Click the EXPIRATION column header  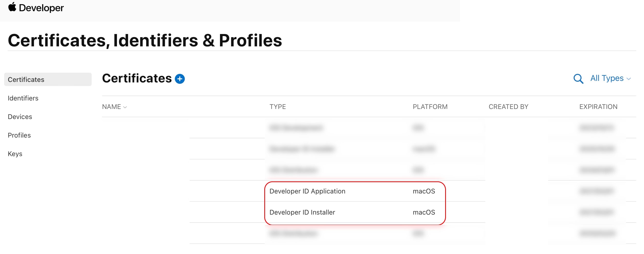click(598, 107)
